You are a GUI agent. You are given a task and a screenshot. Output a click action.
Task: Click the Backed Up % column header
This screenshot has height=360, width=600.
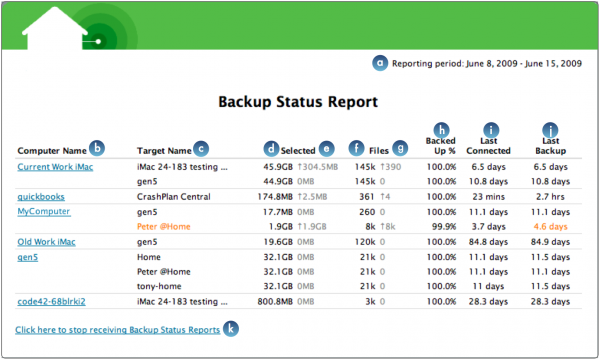click(441, 146)
